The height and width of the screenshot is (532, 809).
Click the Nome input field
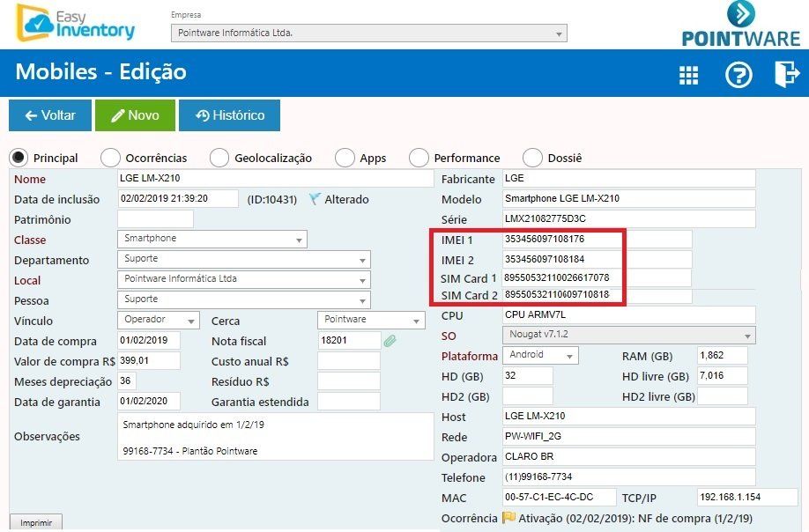coord(276,179)
